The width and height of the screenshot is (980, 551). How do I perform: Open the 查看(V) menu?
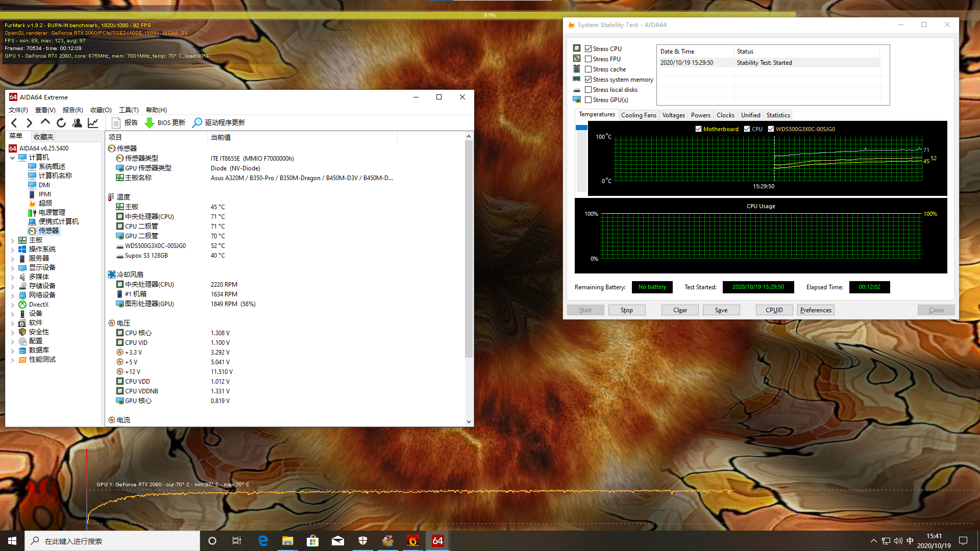[45, 110]
